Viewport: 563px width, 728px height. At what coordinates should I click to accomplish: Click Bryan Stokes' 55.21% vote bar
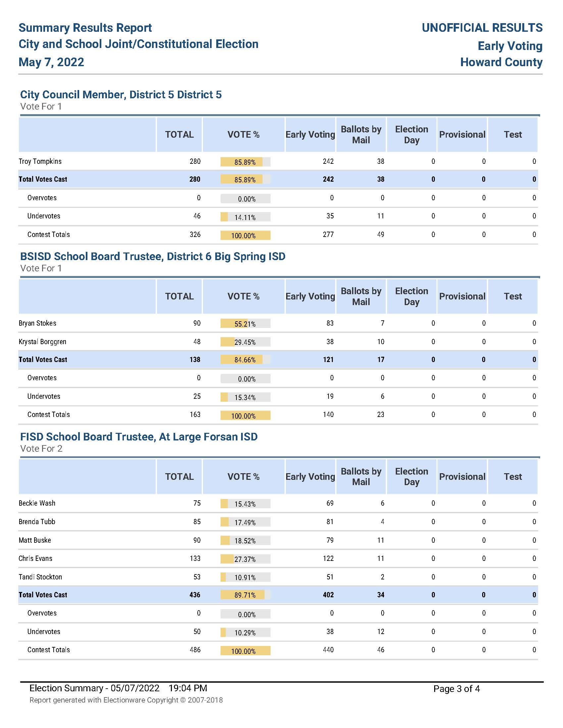pos(245,324)
